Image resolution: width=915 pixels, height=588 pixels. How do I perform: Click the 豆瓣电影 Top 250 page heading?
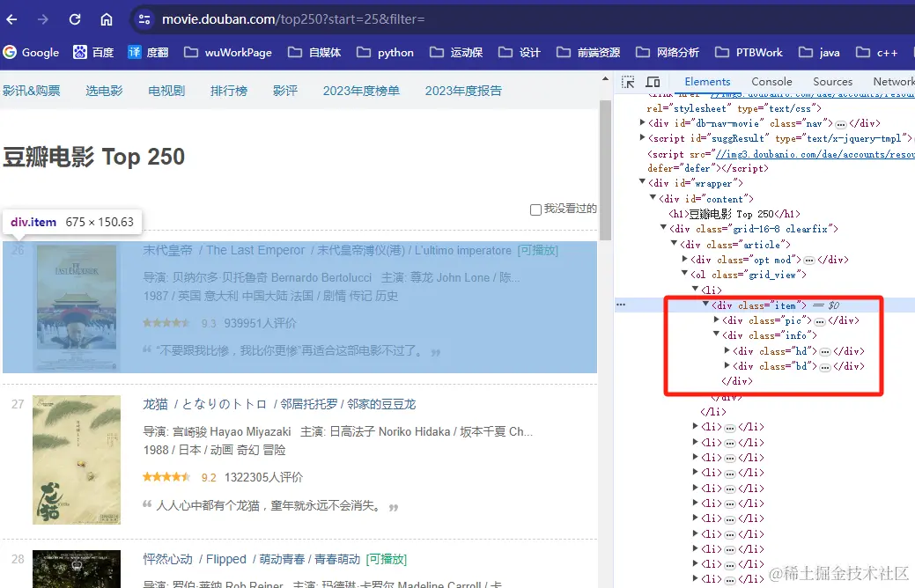pos(94,157)
